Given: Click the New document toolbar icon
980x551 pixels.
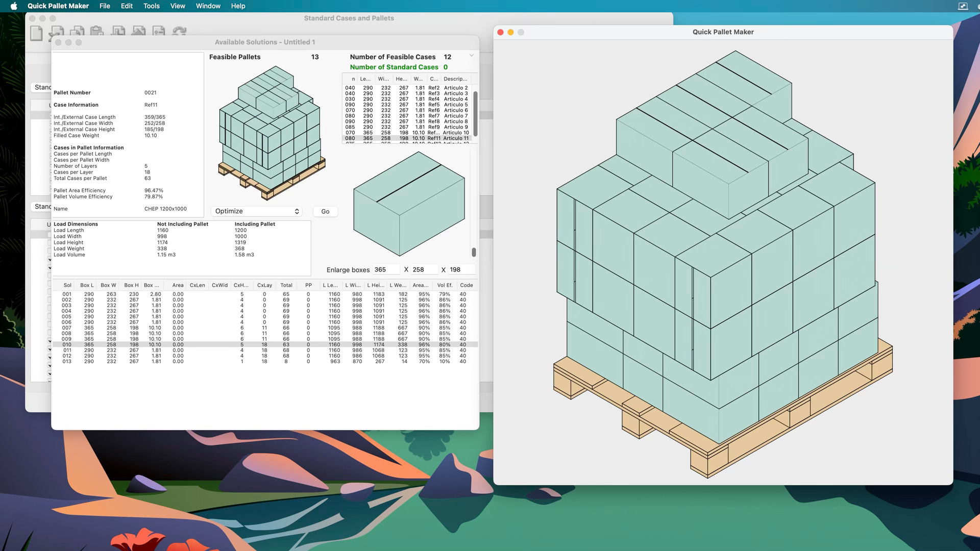Looking at the screenshot, I should click(x=36, y=34).
